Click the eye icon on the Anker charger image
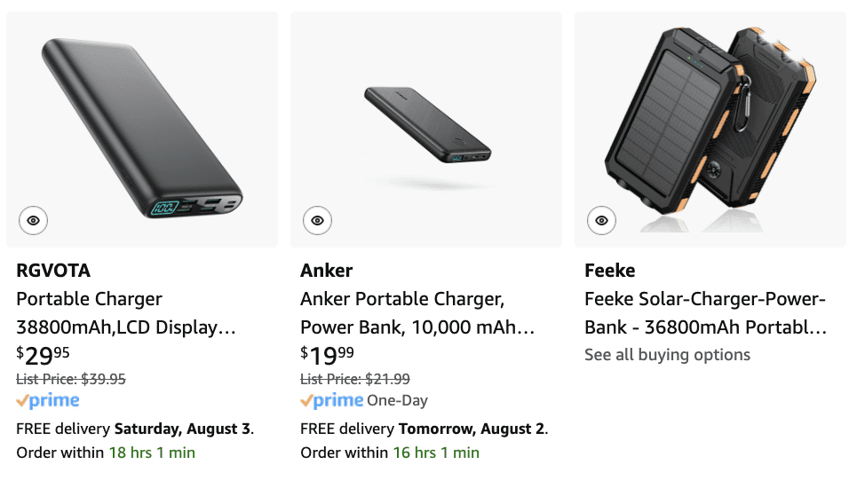This screenshot has height=504, width=849. (317, 220)
